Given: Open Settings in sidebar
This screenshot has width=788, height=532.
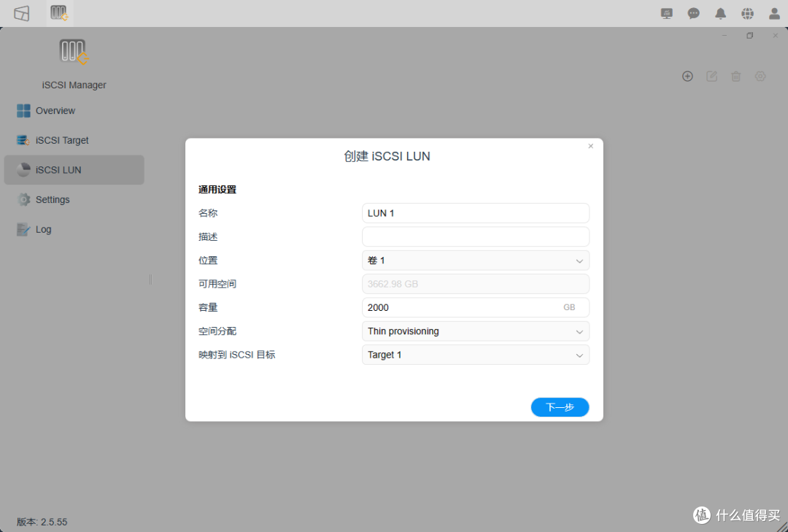Looking at the screenshot, I should 74,200.
